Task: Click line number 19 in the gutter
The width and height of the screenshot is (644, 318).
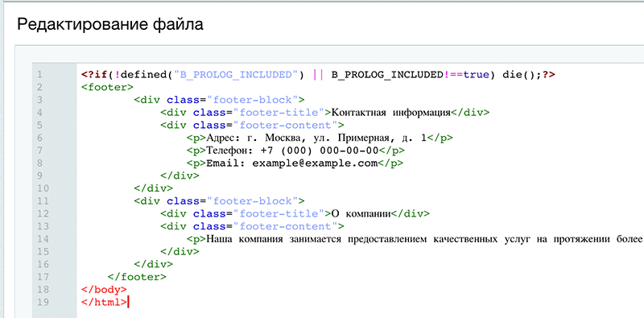Action: click(43, 302)
